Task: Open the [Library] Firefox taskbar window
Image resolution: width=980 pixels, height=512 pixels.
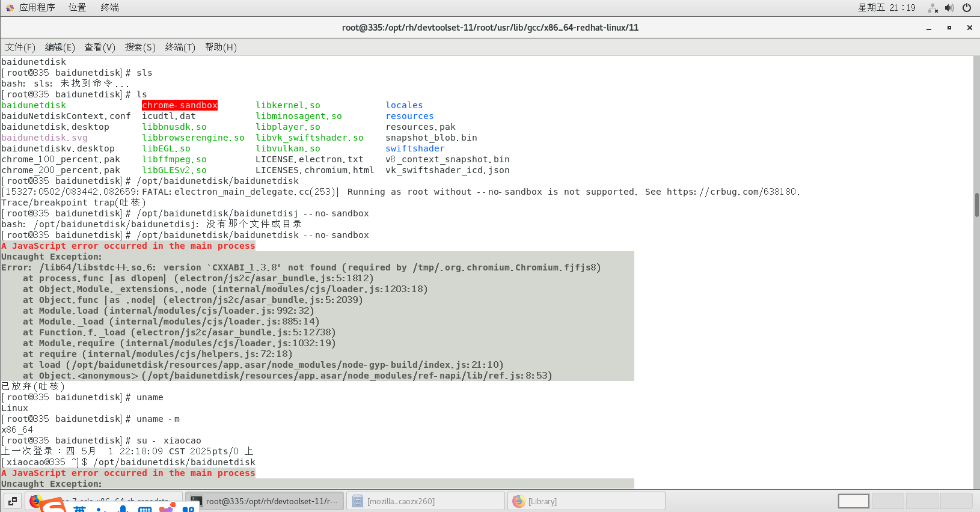Action: pyautogui.click(x=586, y=501)
